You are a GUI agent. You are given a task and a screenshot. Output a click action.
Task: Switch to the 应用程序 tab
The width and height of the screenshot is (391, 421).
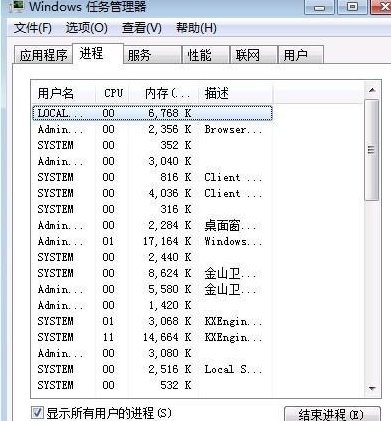click(x=43, y=55)
